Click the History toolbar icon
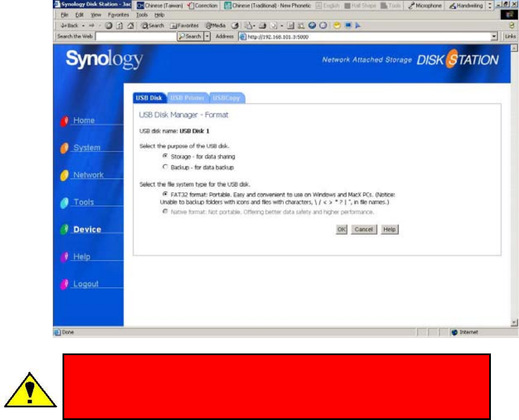This screenshot has height=420, width=519. (235, 25)
